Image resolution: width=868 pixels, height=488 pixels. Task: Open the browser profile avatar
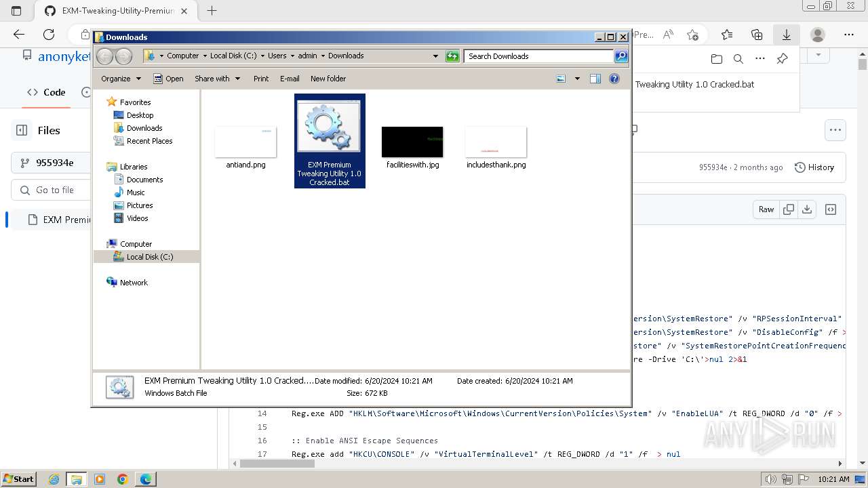coord(818,35)
